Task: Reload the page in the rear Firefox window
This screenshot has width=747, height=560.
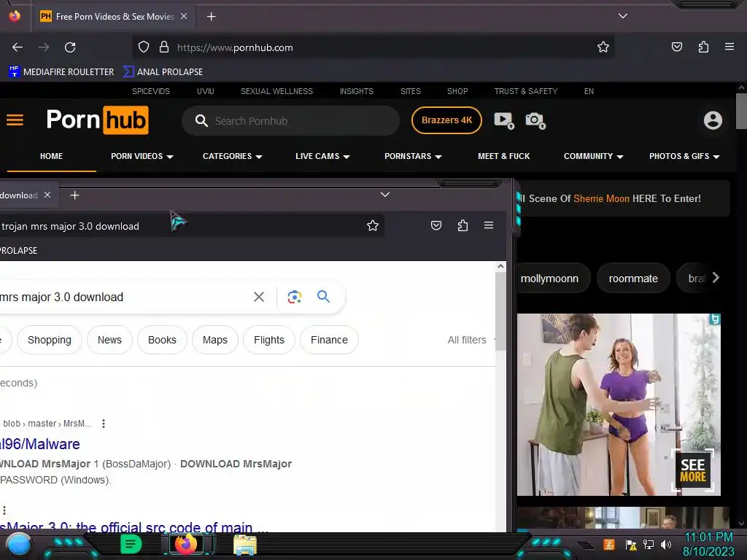Action: click(70, 47)
